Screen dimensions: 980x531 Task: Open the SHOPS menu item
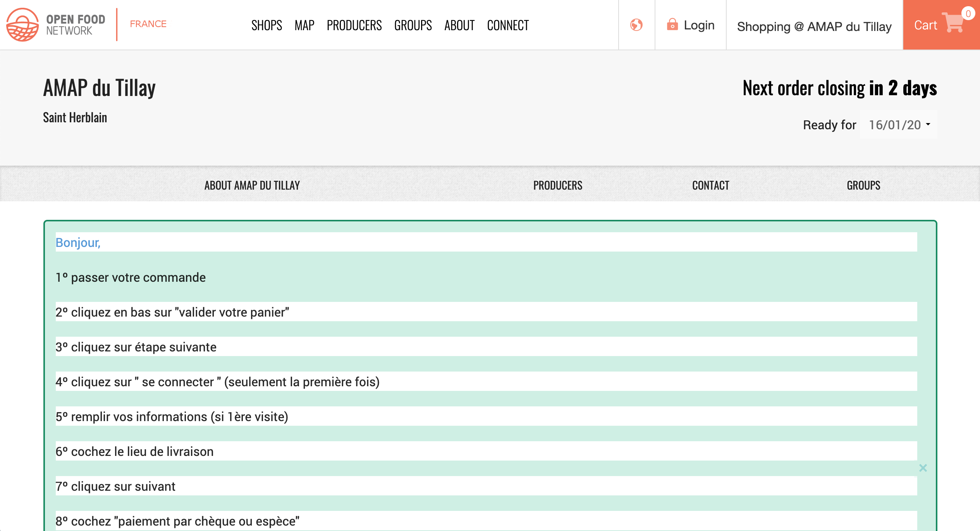(266, 26)
